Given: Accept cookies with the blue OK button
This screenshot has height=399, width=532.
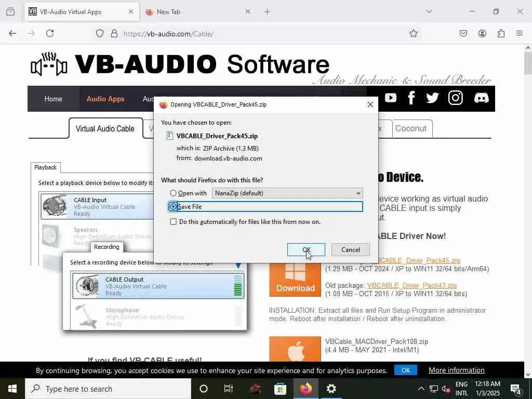Looking at the screenshot, I should (x=406, y=370).
